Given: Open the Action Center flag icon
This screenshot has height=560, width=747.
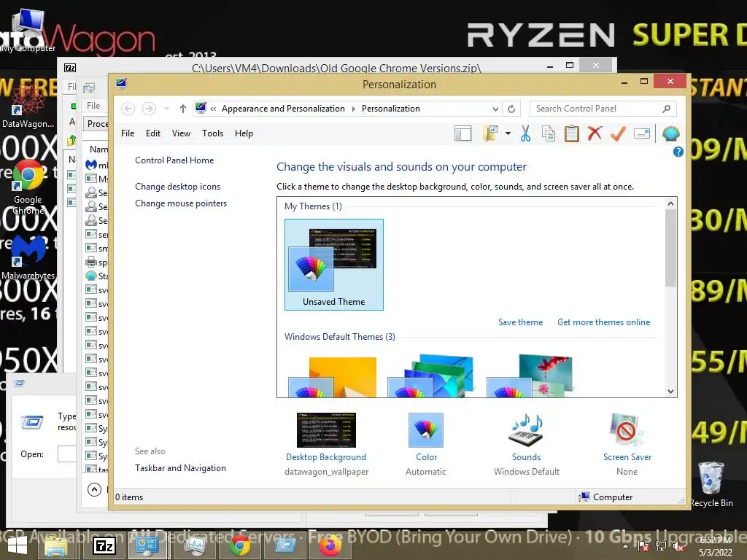Looking at the screenshot, I should [x=643, y=546].
